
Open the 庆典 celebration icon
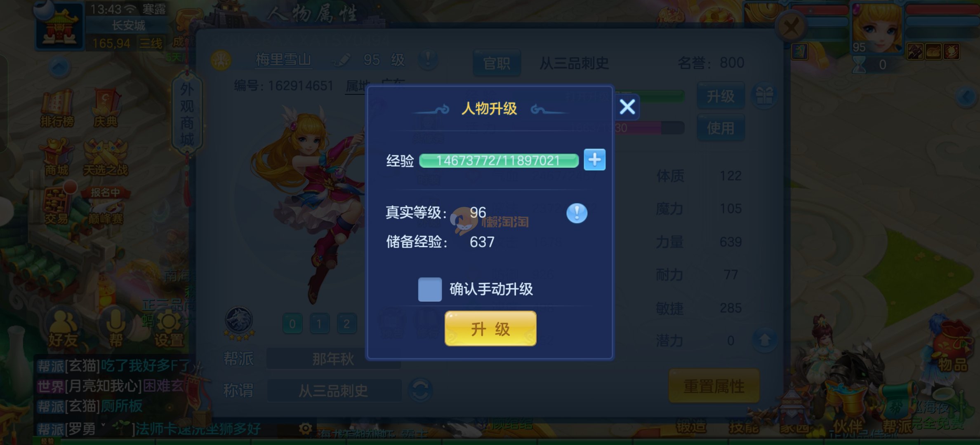tap(106, 109)
